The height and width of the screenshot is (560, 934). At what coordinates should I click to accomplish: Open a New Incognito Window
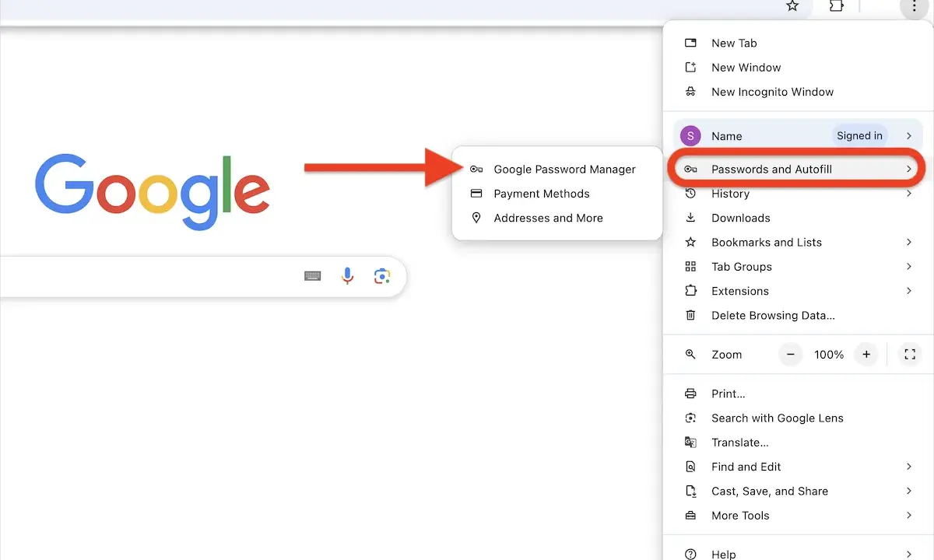(x=798, y=92)
